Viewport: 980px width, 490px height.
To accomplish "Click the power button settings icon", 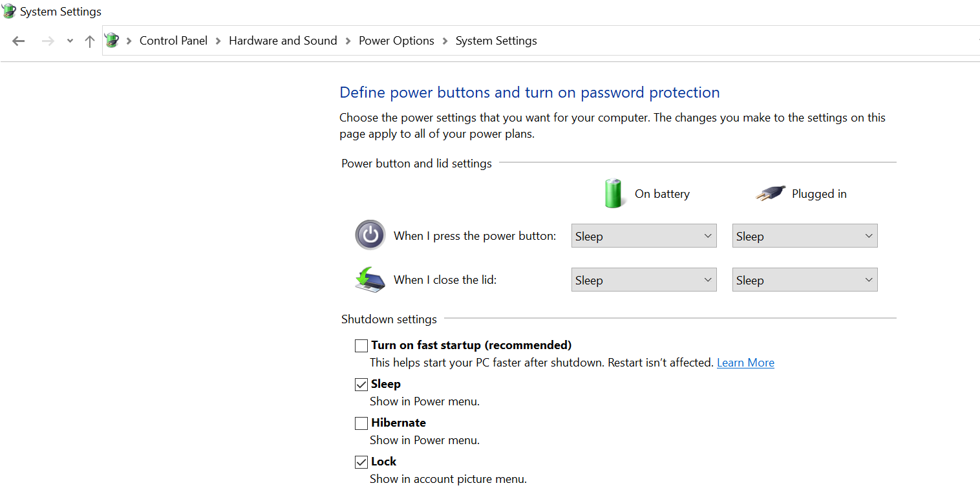I will (370, 235).
